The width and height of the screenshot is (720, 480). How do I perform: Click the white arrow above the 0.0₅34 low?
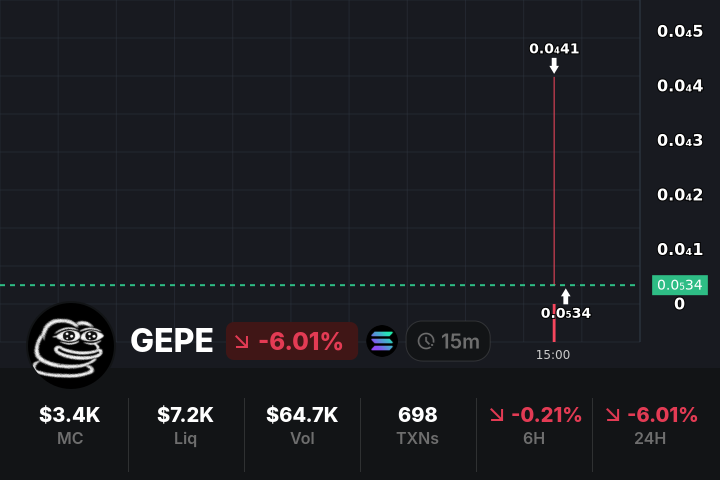566,296
